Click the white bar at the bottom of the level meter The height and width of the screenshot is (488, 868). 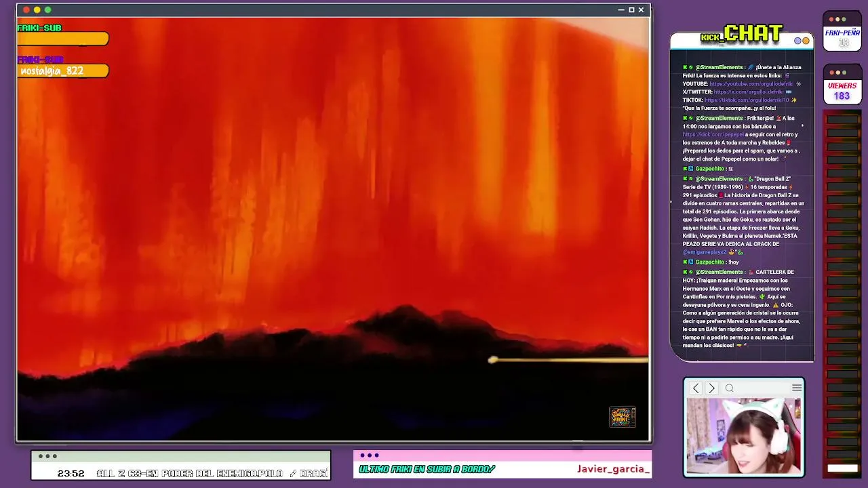tap(842, 468)
